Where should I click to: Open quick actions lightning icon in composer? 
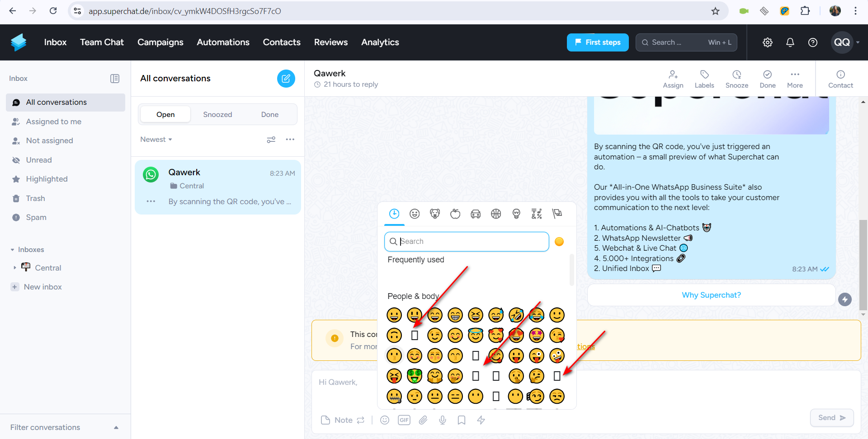481,420
